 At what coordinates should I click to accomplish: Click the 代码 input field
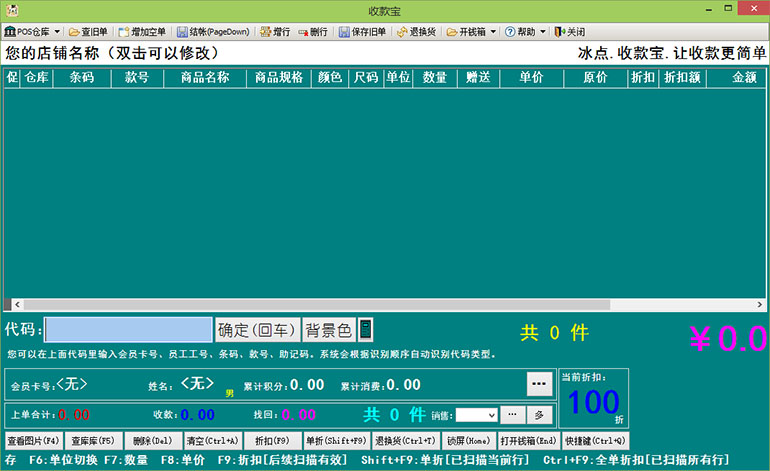128,330
